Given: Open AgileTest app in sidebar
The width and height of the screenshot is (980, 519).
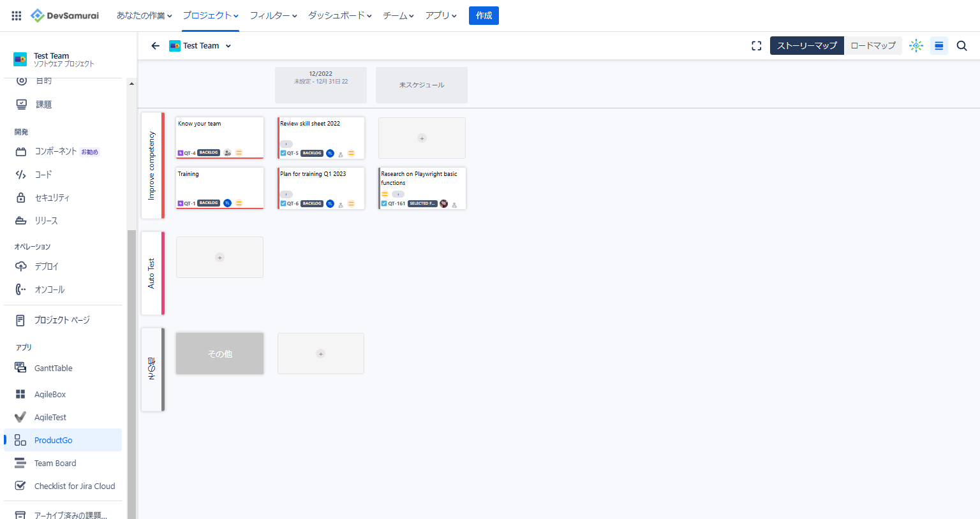Looking at the screenshot, I should [x=50, y=418].
